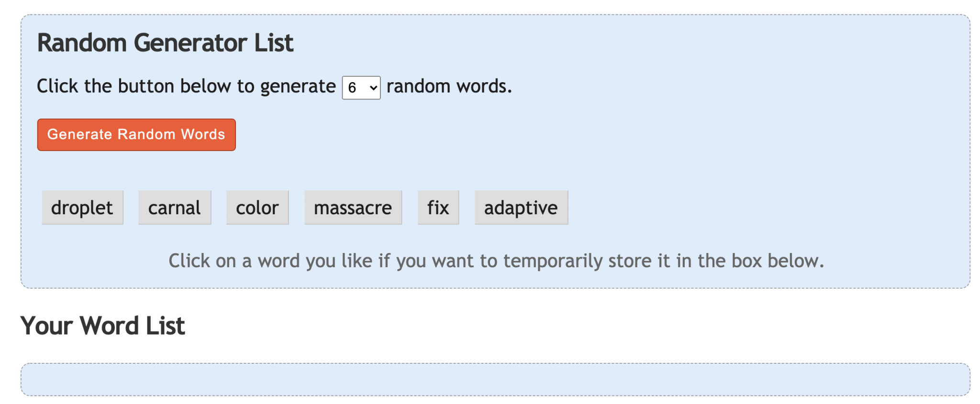Store the word 'color' in your list
980x404 pixels.
pos(257,207)
